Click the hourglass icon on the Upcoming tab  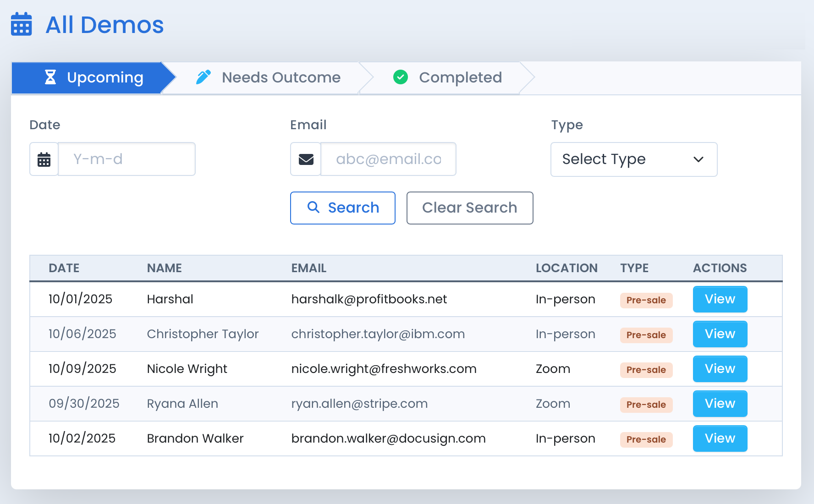(x=50, y=77)
